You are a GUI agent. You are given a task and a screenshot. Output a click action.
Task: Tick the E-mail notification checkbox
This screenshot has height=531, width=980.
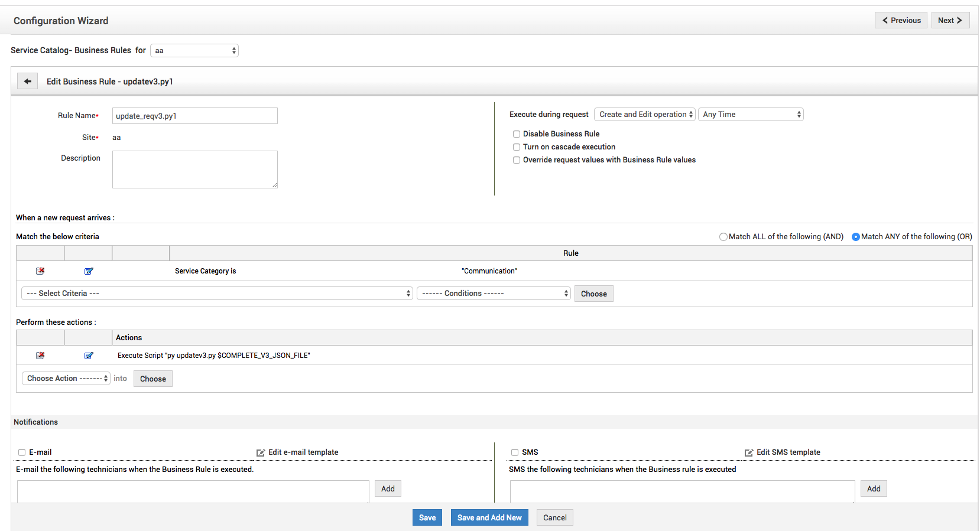22,452
